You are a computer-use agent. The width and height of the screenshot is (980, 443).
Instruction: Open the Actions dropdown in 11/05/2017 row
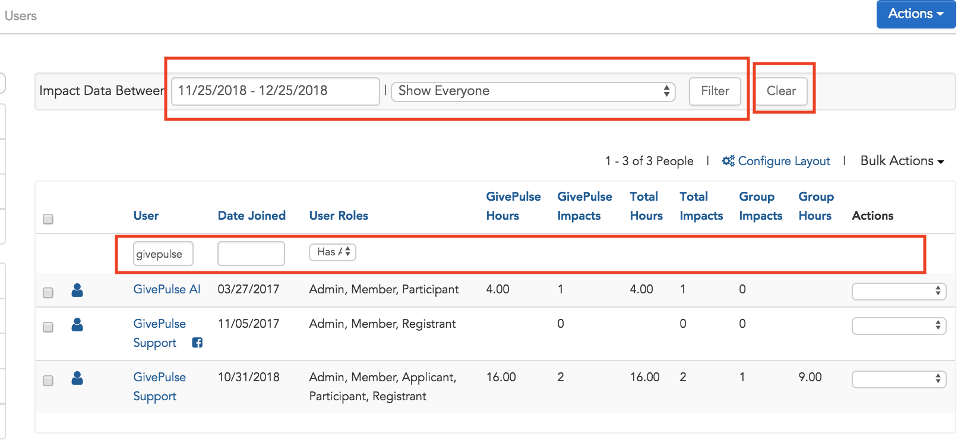899,325
